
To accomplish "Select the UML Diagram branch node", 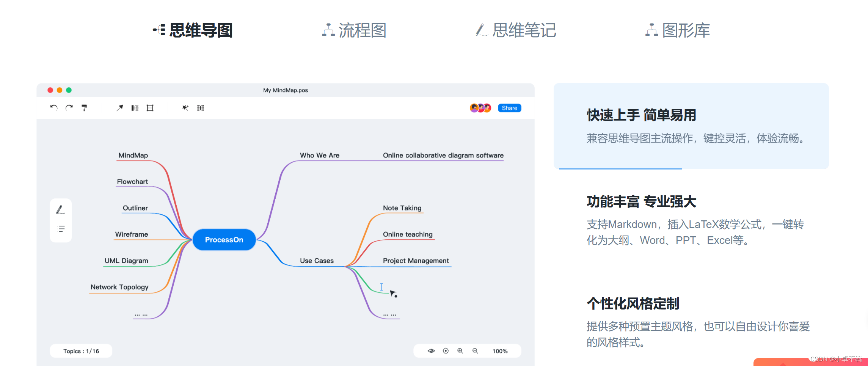I will pyautogui.click(x=126, y=261).
